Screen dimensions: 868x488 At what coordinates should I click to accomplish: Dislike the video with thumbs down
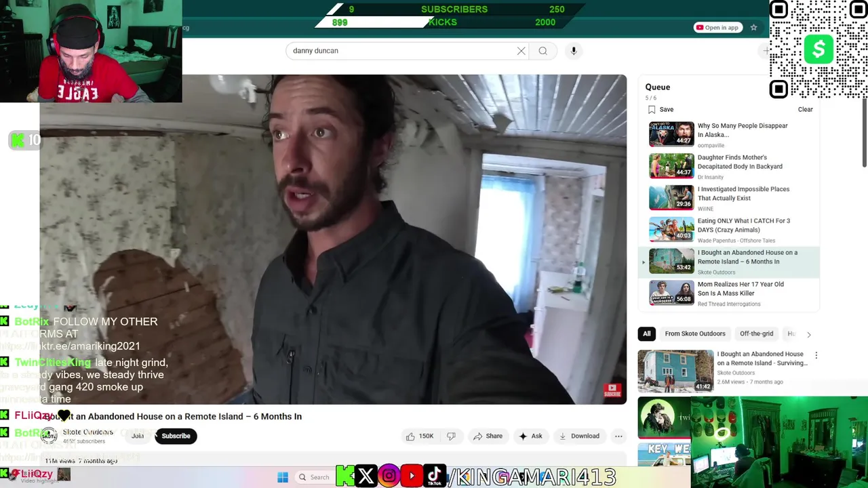click(451, 436)
